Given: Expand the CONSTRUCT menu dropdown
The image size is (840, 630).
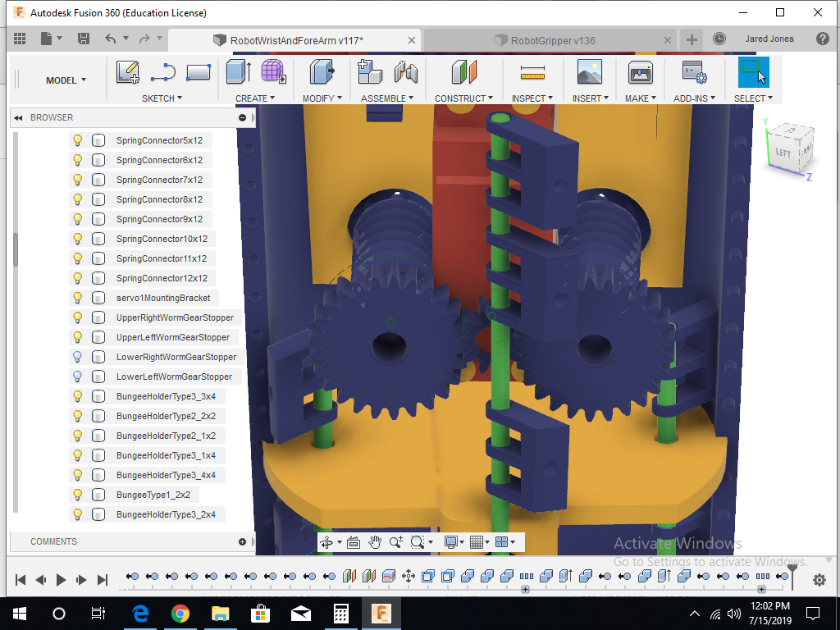Looking at the screenshot, I should [463, 98].
